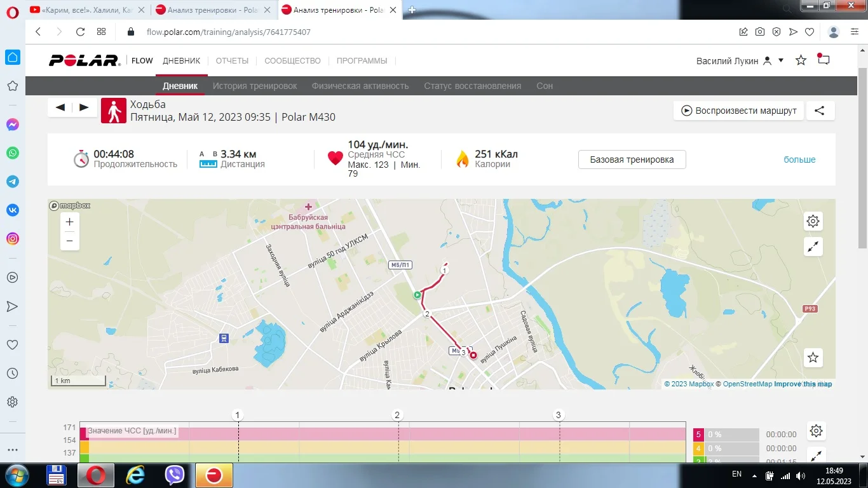This screenshot has width=868, height=488.
Task: Click lap marker 3 above the chart
Action: click(x=559, y=416)
